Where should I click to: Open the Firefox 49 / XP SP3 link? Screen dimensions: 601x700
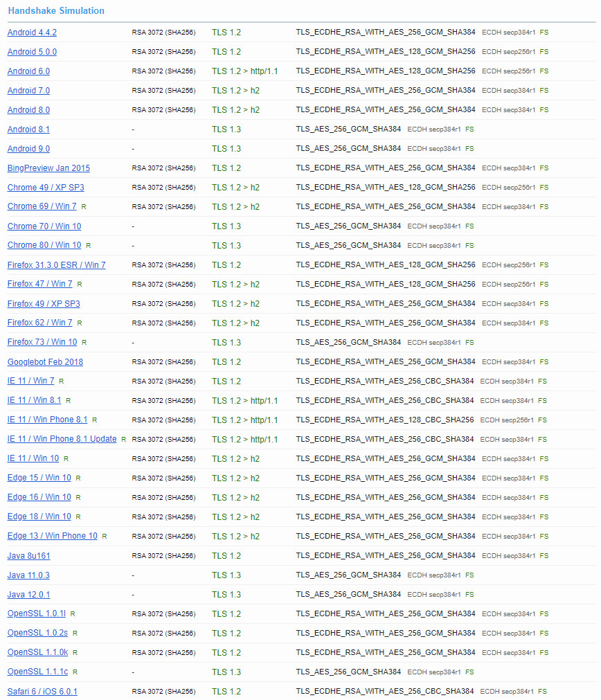tap(44, 304)
